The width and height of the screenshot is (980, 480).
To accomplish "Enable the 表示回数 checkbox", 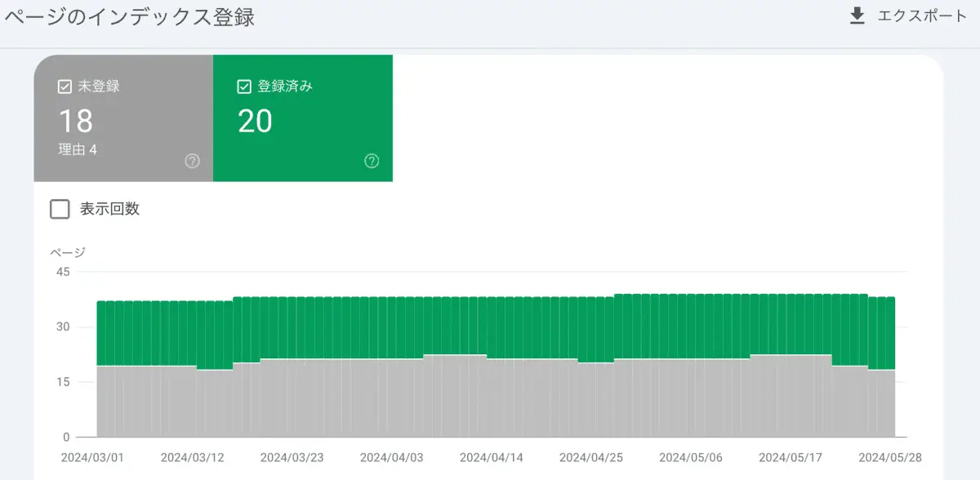I will coord(60,209).
